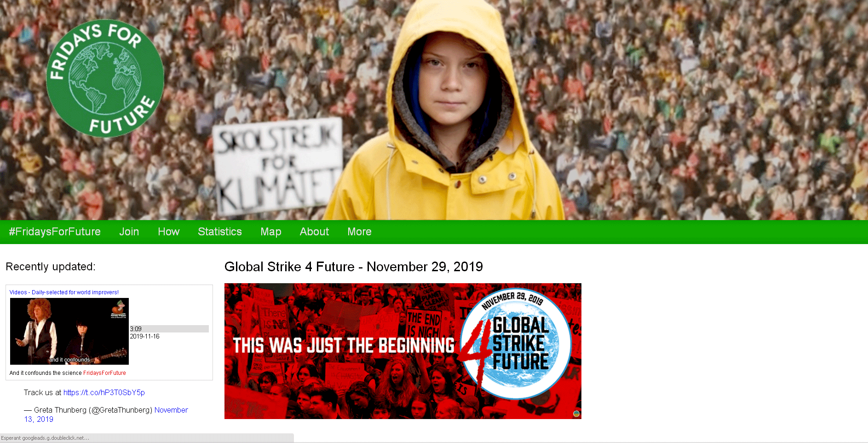Open the #FridaysForFuture home menu item
This screenshot has width=868, height=443.
click(x=55, y=232)
